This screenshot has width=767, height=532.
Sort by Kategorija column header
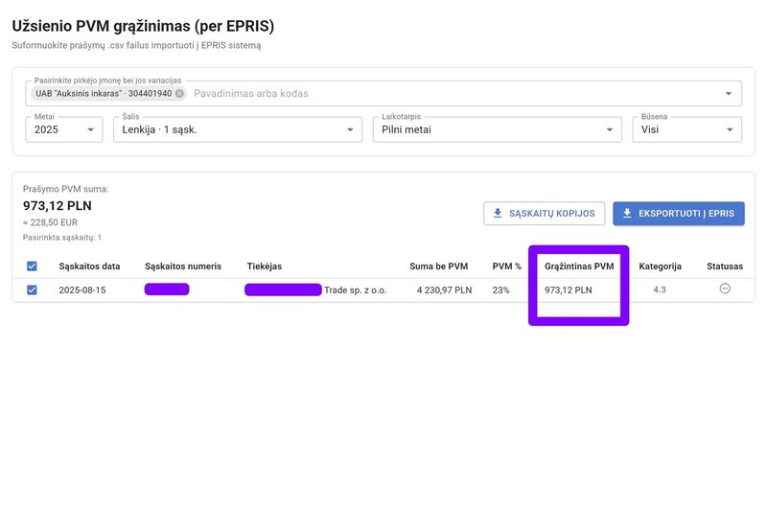[x=660, y=266]
